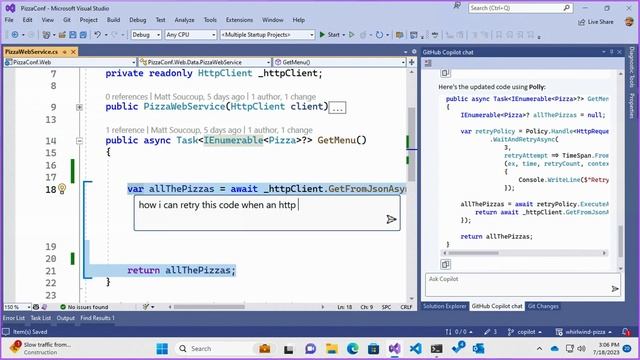Collapse the GetMenu method on line 14
The image size is (640, 360).
[79, 141]
